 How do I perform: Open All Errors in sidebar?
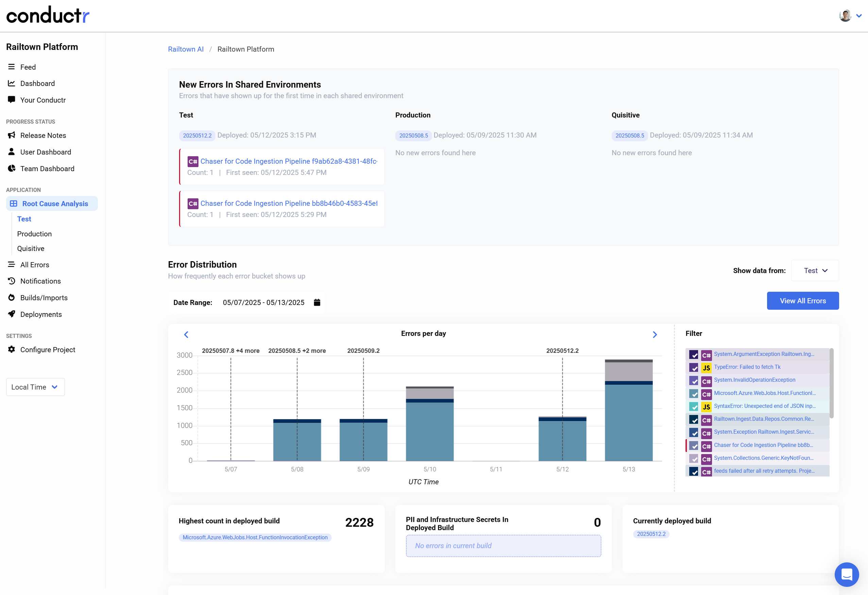pos(34,265)
